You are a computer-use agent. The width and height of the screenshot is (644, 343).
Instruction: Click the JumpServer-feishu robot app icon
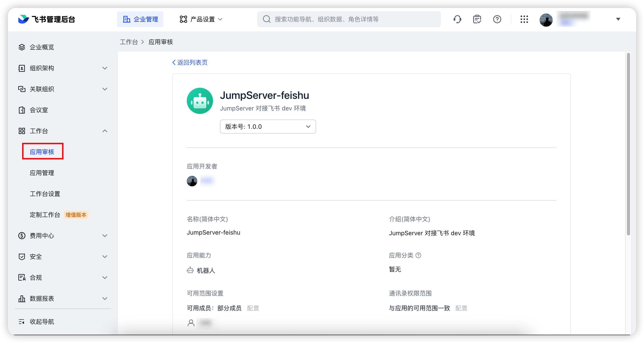click(200, 101)
